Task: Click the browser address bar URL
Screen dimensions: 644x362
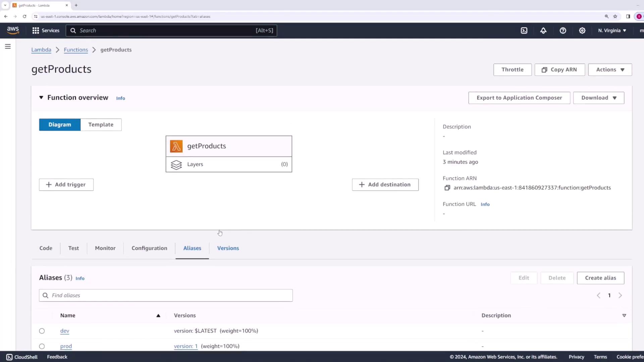Action: click(x=125, y=16)
